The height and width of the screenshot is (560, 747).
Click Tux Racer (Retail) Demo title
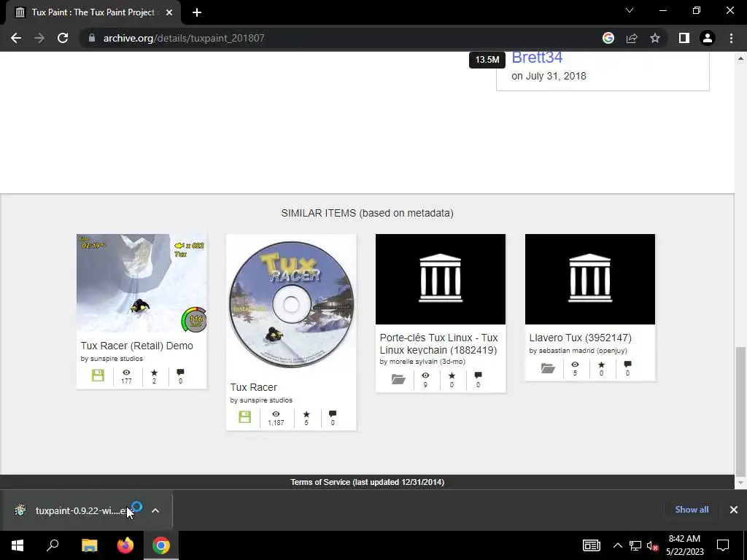click(x=136, y=346)
